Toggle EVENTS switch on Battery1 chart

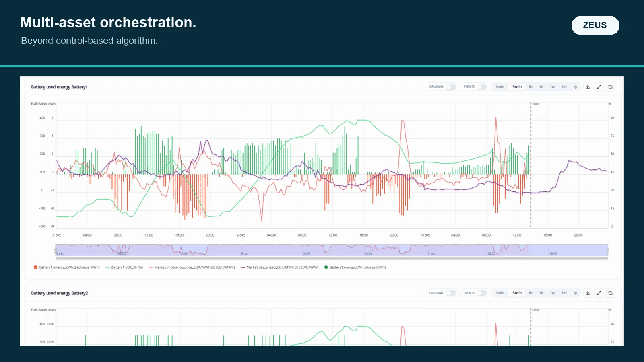[x=482, y=87]
